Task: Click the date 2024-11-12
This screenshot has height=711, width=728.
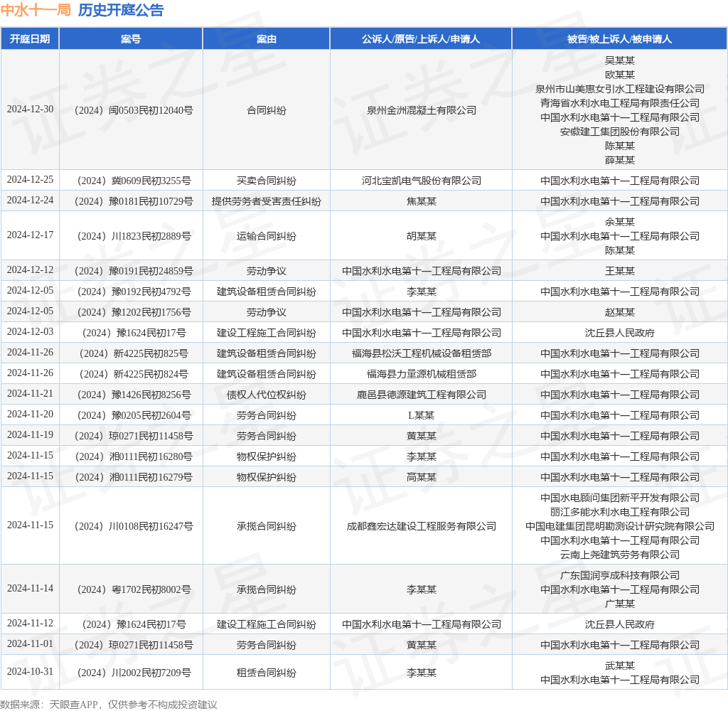Action: pyautogui.click(x=30, y=624)
